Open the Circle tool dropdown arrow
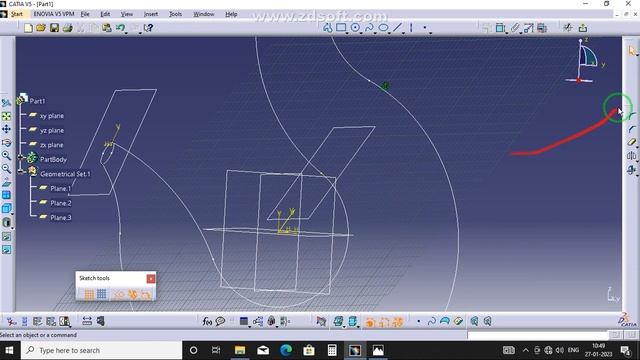Viewport: 640px width, 360px height. 362,32
